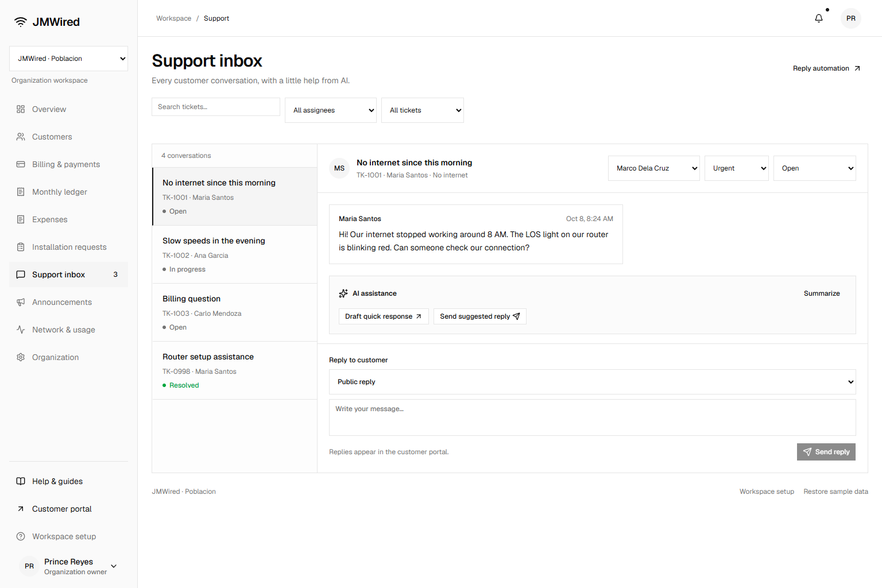The height and width of the screenshot is (588, 882).
Task: Select the Slow speeds in the evening ticket
Action: click(235, 254)
